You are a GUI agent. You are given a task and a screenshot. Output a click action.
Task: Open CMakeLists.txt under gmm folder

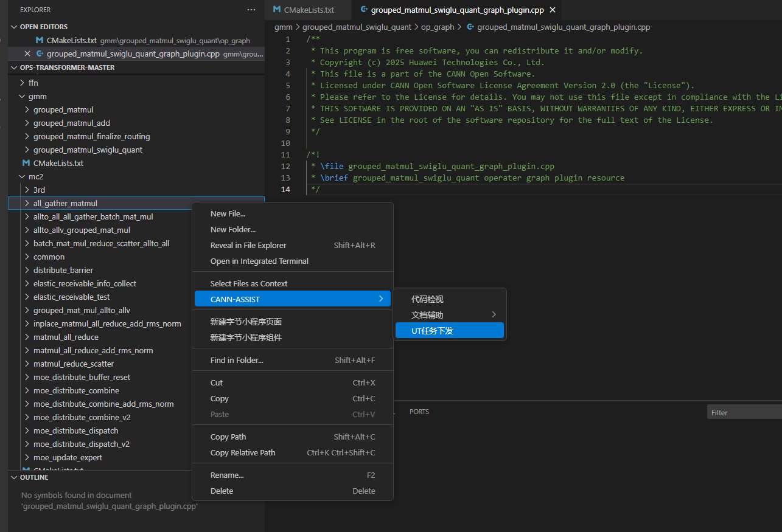[x=58, y=163]
